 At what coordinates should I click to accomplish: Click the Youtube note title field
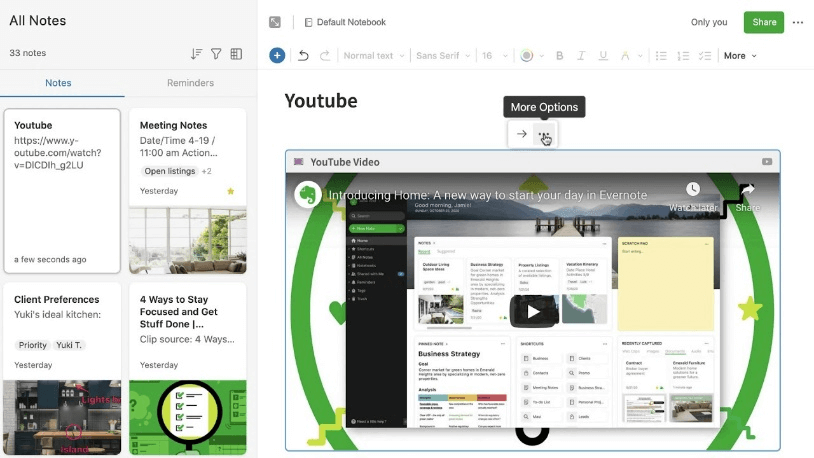tap(321, 101)
